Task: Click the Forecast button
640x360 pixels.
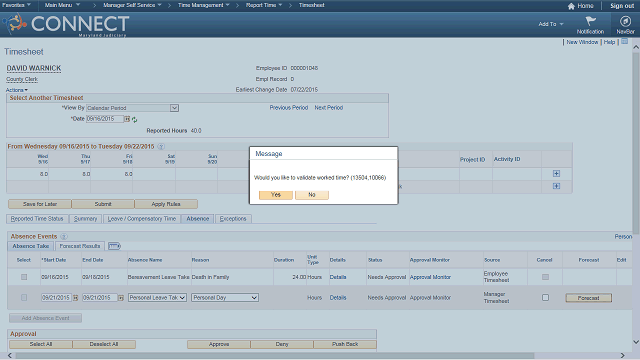Action: click(x=589, y=298)
